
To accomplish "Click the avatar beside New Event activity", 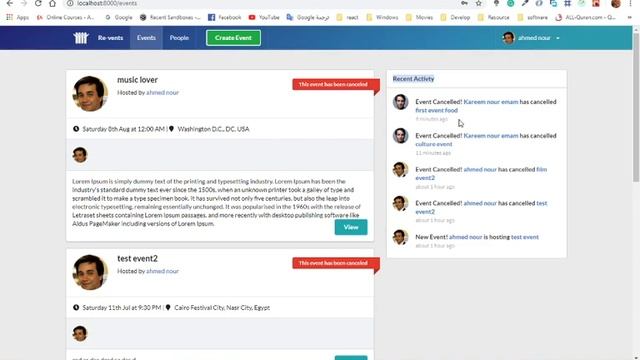I will tap(400, 237).
